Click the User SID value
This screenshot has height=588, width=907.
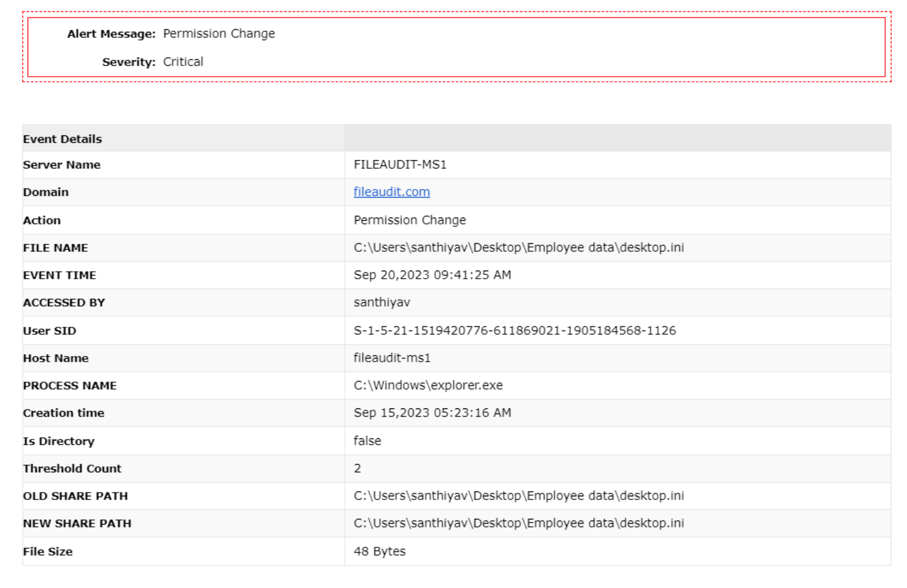(x=515, y=330)
